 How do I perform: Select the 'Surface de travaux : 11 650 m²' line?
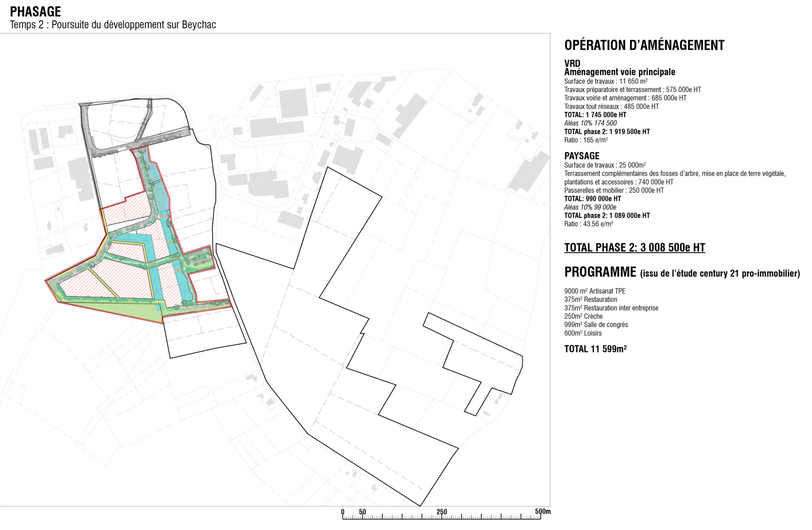tap(606, 81)
